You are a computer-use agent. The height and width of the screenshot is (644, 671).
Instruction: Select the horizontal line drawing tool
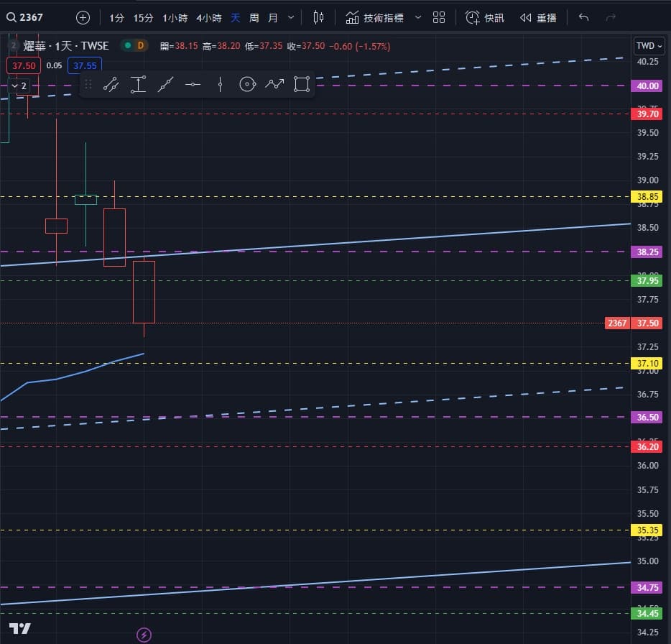pyautogui.click(x=193, y=85)
